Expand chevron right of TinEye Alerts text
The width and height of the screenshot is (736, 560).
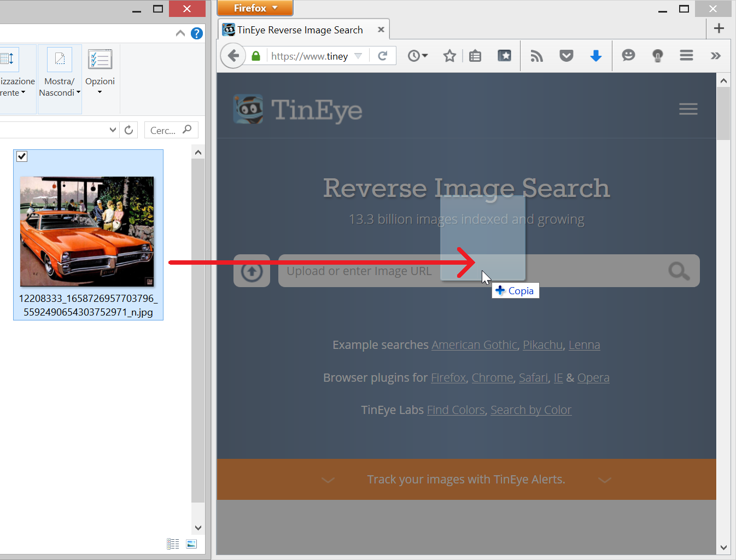[x=604, y=480]
